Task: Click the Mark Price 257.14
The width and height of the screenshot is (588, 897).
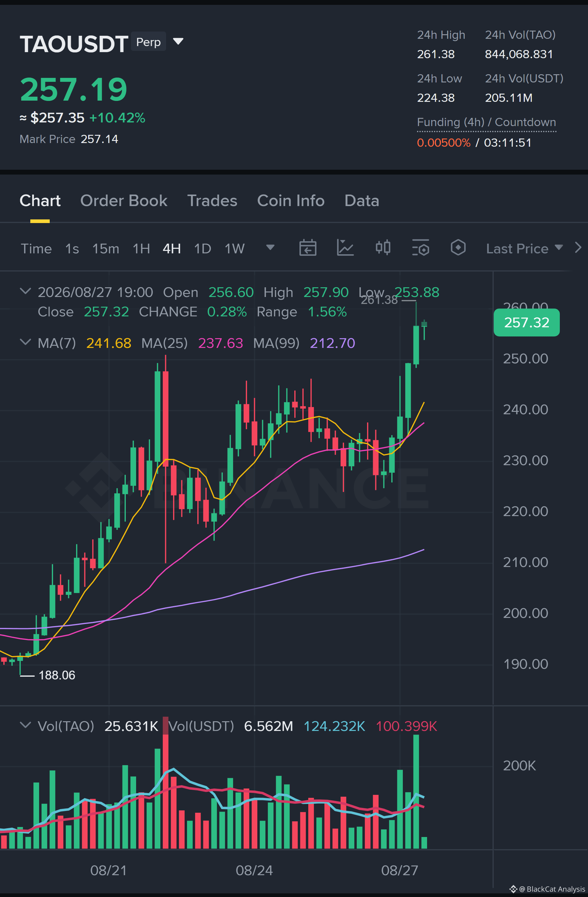Action: [x=99, y=139]
